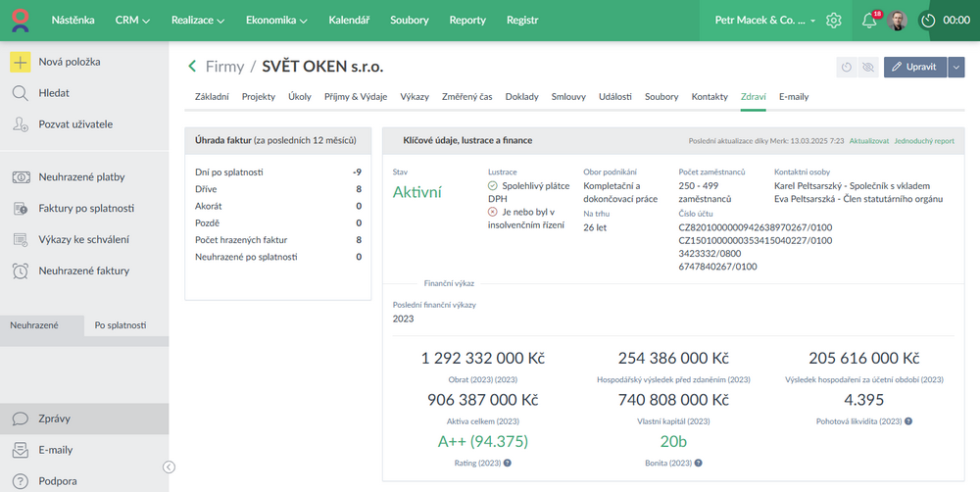The width and height of the screenshot is (980, 492).
Task: Open the Reporty menu item
Action: [467, 21]
